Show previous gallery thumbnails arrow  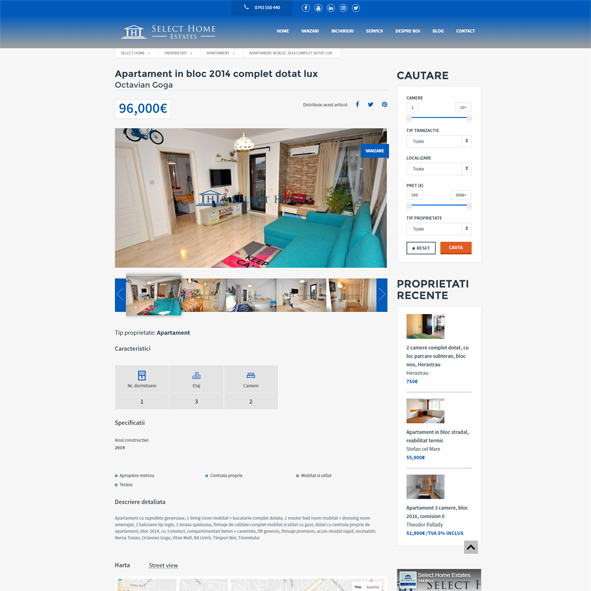point(120,295)
